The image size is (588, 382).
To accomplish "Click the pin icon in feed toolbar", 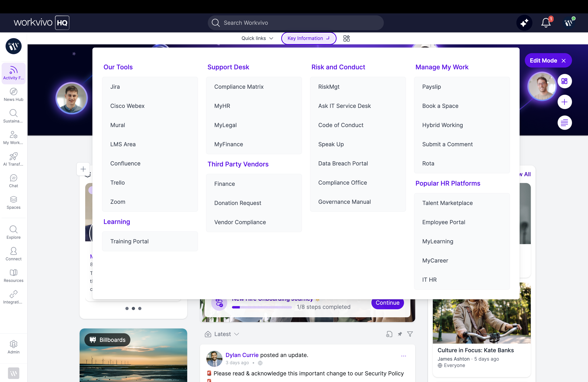I will [x=400, y=334].
